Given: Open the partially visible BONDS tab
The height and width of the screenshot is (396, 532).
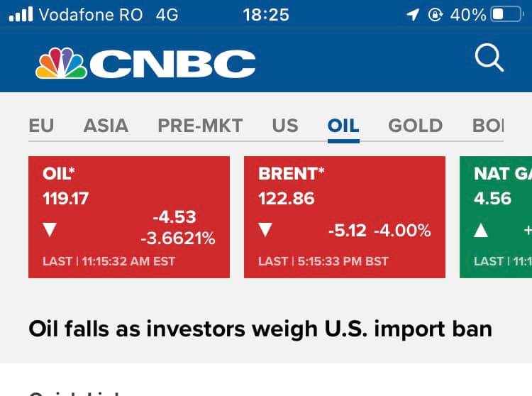Looking at the screenshot, I should point(488,126).
